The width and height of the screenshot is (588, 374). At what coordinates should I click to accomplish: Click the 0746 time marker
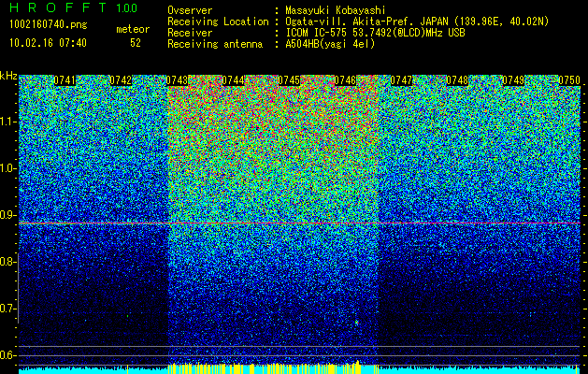[345, 80]
